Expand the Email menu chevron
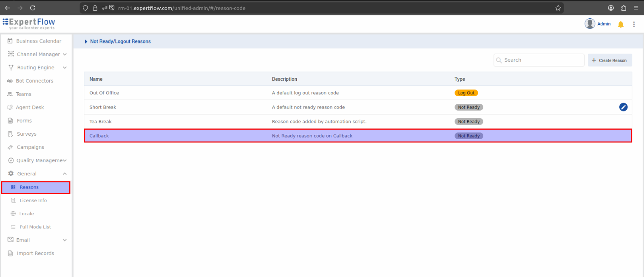Viewport: 644px width, 277px height. (x=65, y=240)
